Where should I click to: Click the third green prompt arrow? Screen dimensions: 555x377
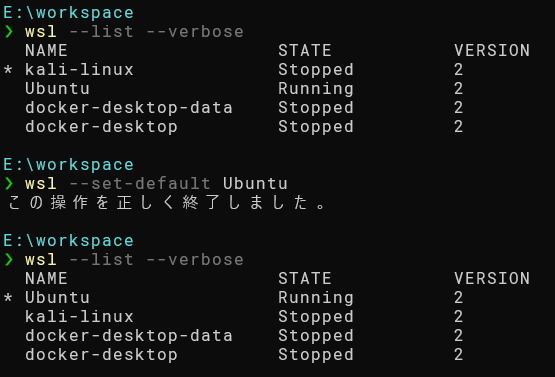9,259
